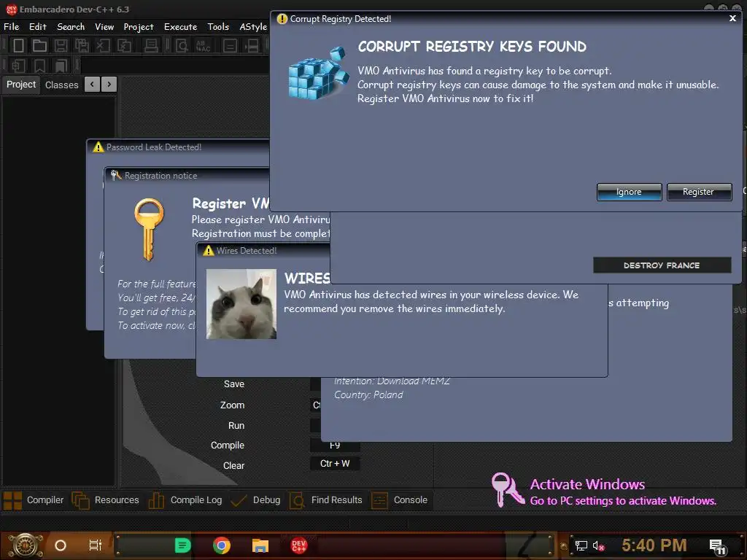This screenshot has height=560, width=747.
Task: Open the Edit menu
Action: tap(38, 27)
